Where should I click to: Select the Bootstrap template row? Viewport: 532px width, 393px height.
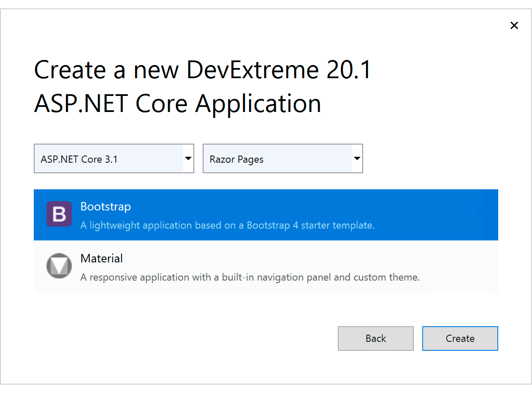click(266, 215)
